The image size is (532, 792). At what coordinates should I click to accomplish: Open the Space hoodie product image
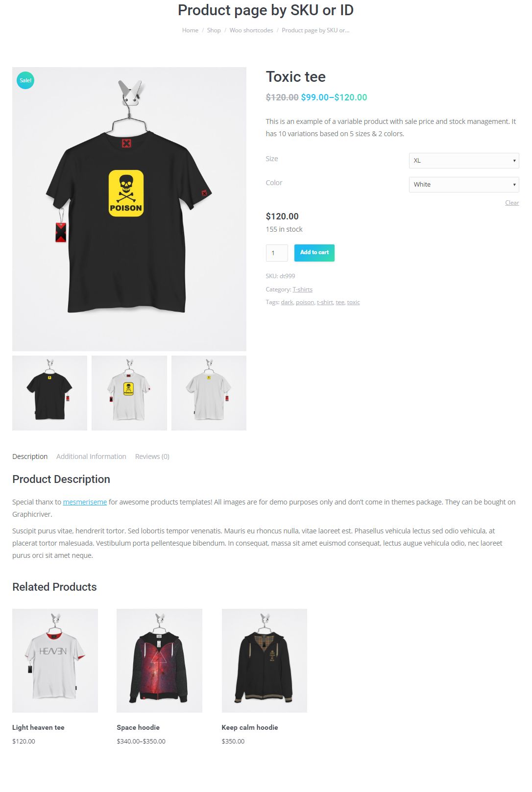pyautogui.click(x=159, y=661)
